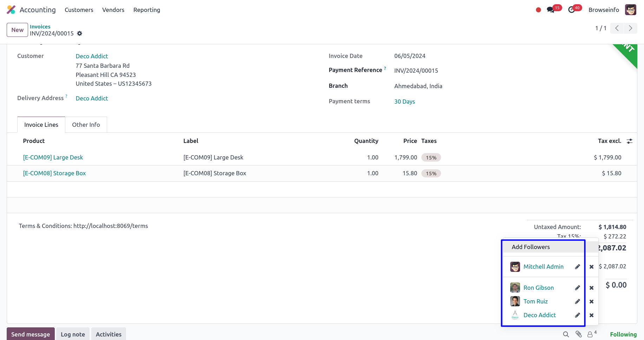
Task: Click the paperclip attachments icon
Action: [579, 334]
